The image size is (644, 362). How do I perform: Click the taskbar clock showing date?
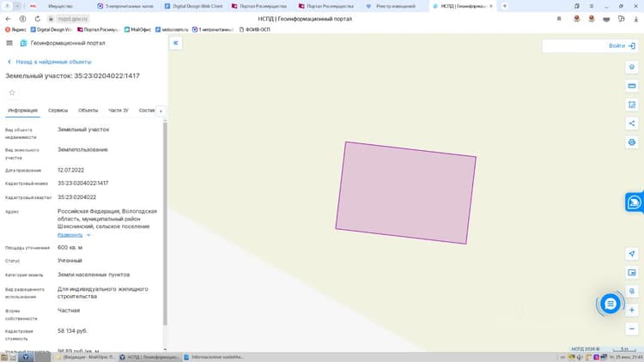[x=625, y=358]
